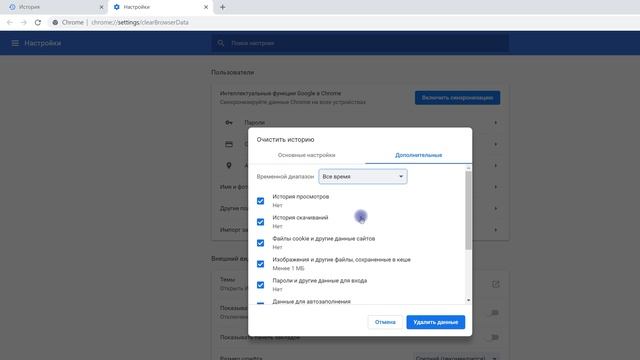Click the dialog scrollbar down arrow
Screen dimensions: 640x360
click(x=468, y=300)
